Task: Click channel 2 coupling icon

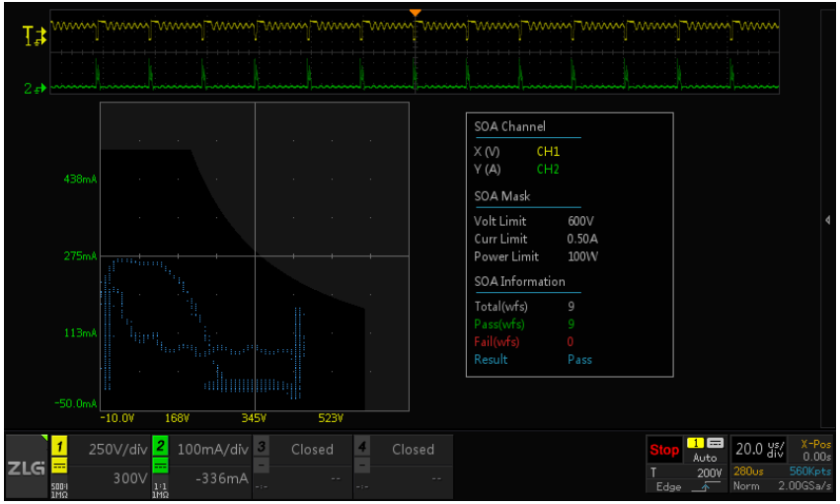Action: (x=160, y=467)
